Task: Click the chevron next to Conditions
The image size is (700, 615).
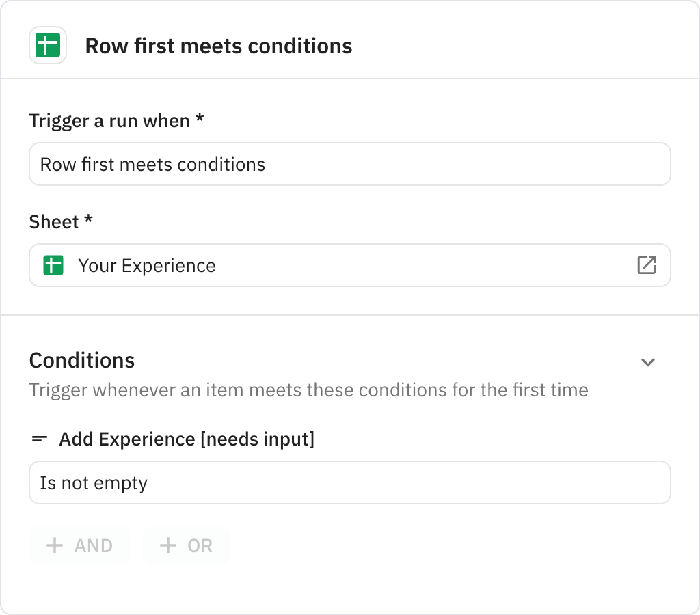Action: (x=648, y=362)
